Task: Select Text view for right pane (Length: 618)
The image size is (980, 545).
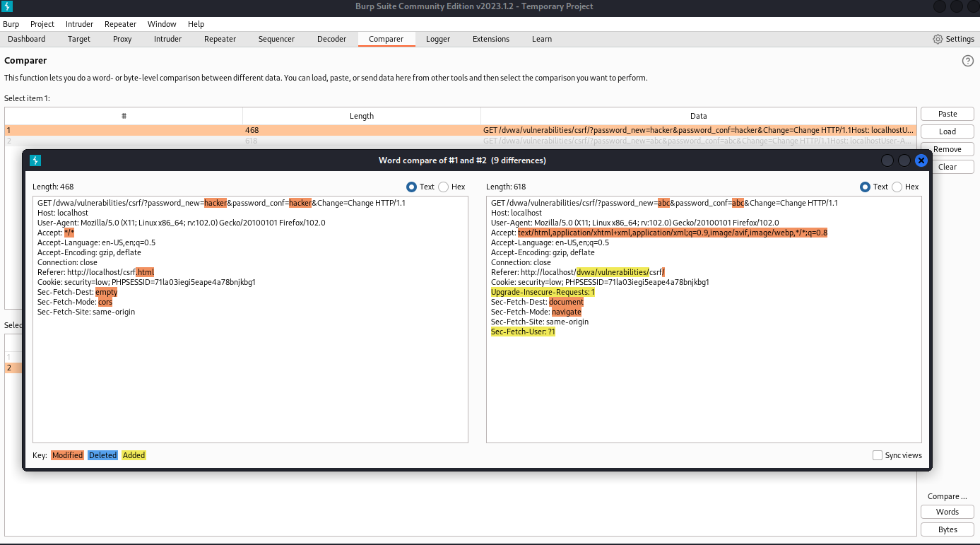Action: (866, 187)
